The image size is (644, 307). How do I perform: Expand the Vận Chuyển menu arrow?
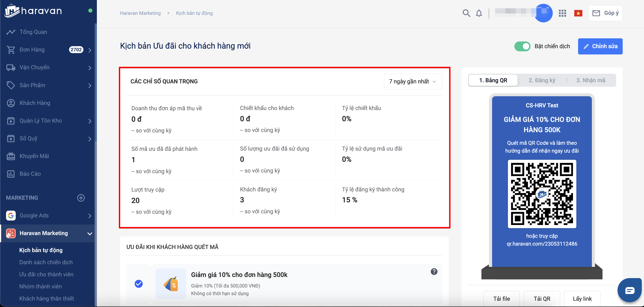coord(90,68)
